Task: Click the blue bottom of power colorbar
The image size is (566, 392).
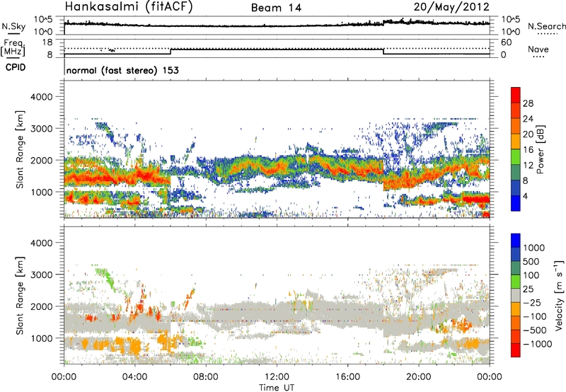Action: coord(516,203)
